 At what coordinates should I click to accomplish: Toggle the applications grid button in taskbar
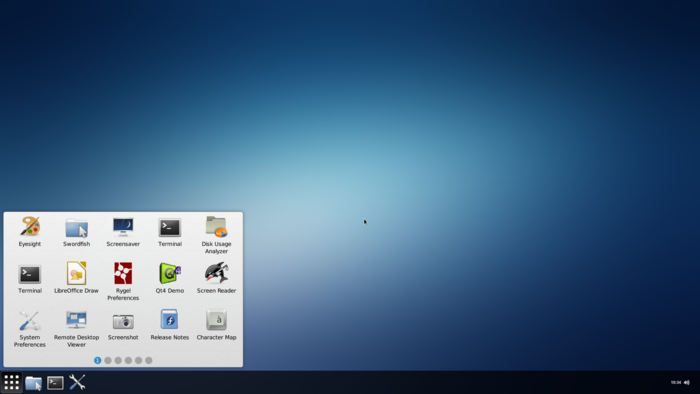(12, 382)
